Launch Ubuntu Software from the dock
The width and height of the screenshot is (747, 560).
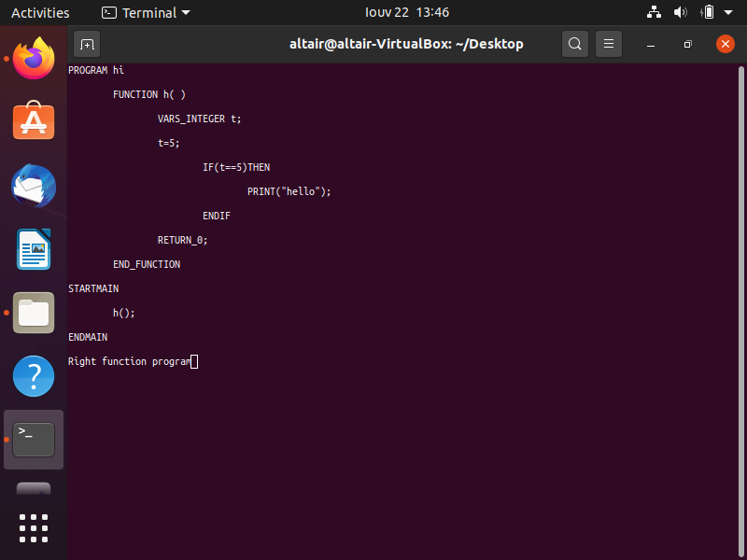click(34, 121)
